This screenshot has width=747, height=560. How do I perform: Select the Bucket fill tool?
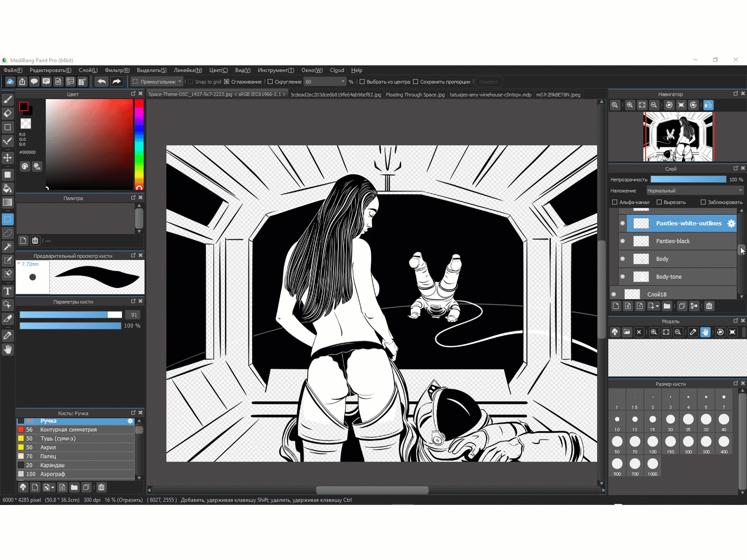(7, 189)
